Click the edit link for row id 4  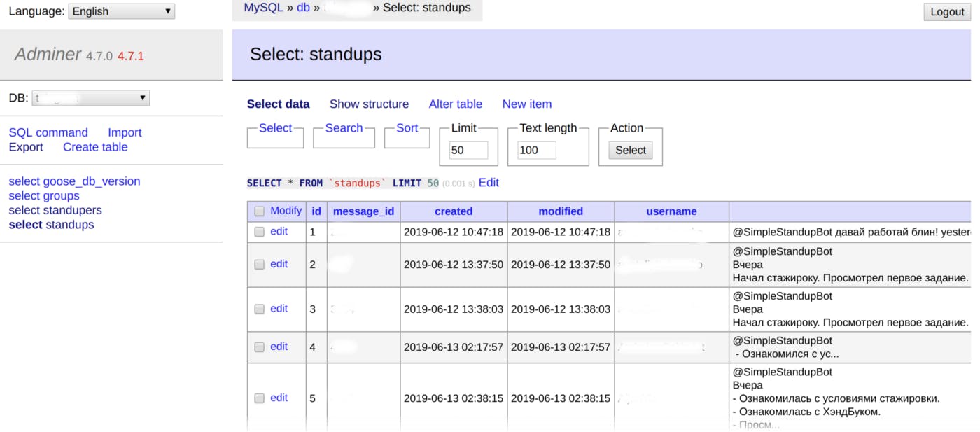pyautogui.click(x=279, y=347)
